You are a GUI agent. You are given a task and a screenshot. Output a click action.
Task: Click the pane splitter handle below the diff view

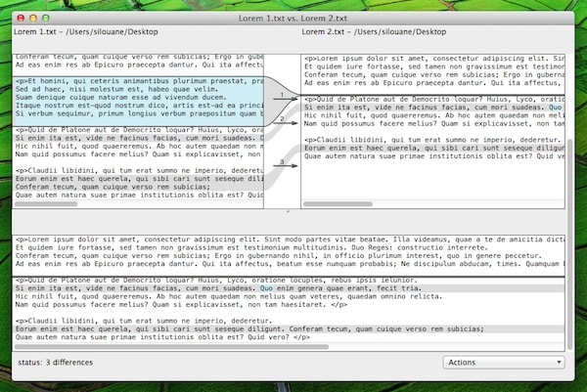click(288, 211)
